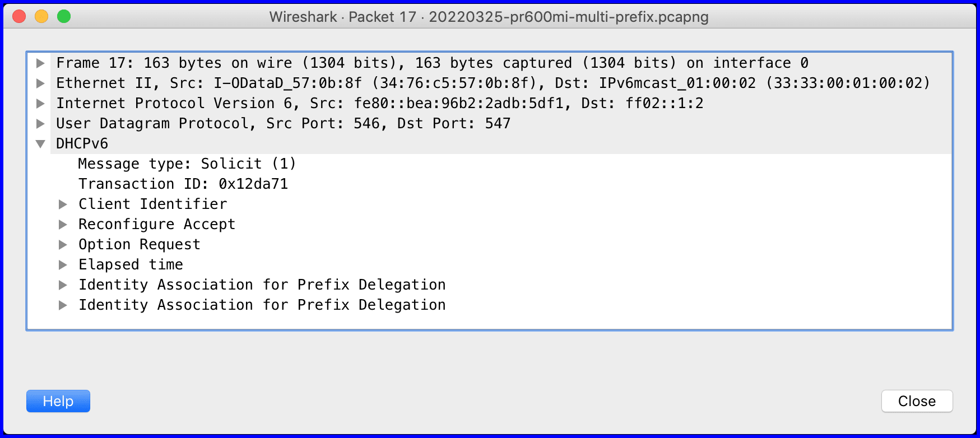This screenshot has height=438, width=980.
Task: Select the DHCPv6 protocol row text
Action: [82, 143]
